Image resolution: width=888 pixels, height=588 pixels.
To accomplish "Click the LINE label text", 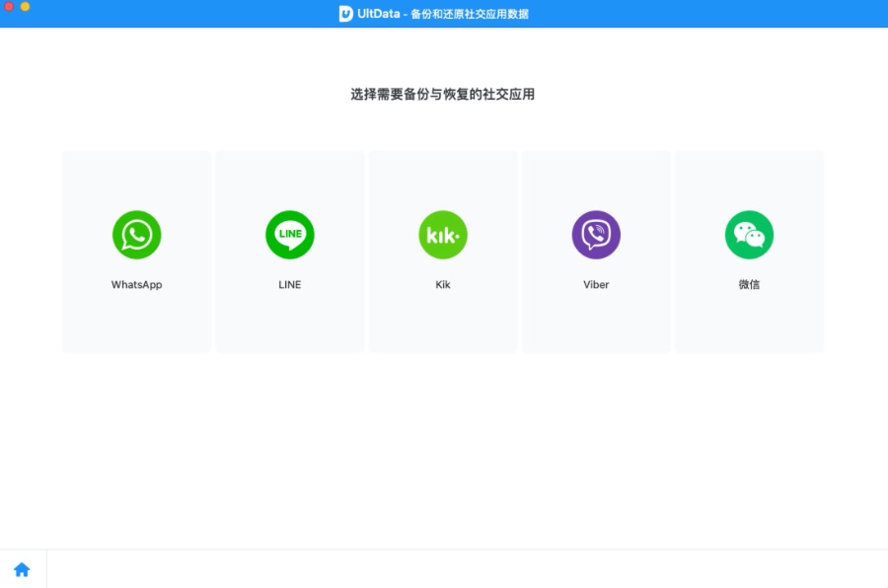I will [x=290, y=285].
